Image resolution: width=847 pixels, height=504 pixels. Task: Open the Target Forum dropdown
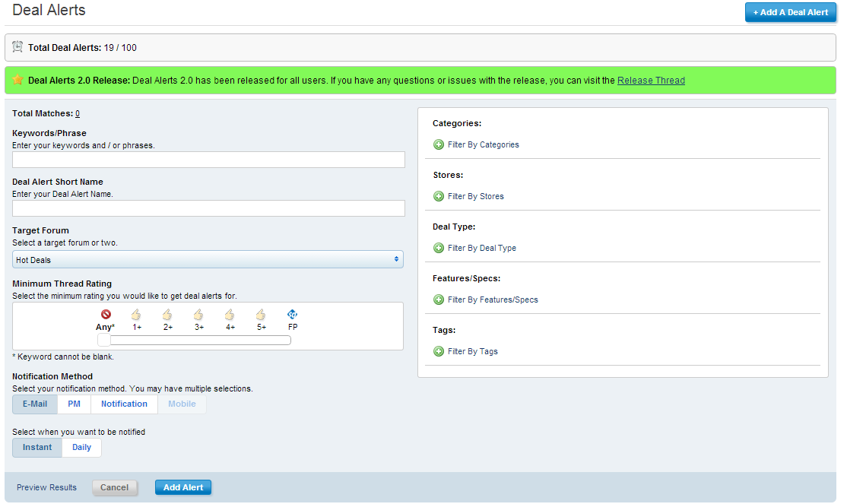[208, 260]
